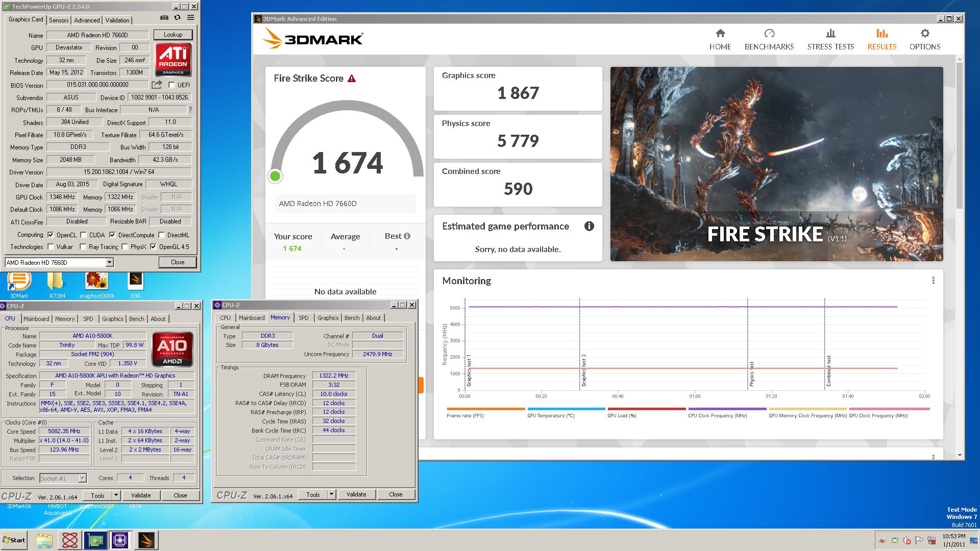Click the ATI Radeon logo in GPU-Z
980x551 pixels.
click(173, 60)
